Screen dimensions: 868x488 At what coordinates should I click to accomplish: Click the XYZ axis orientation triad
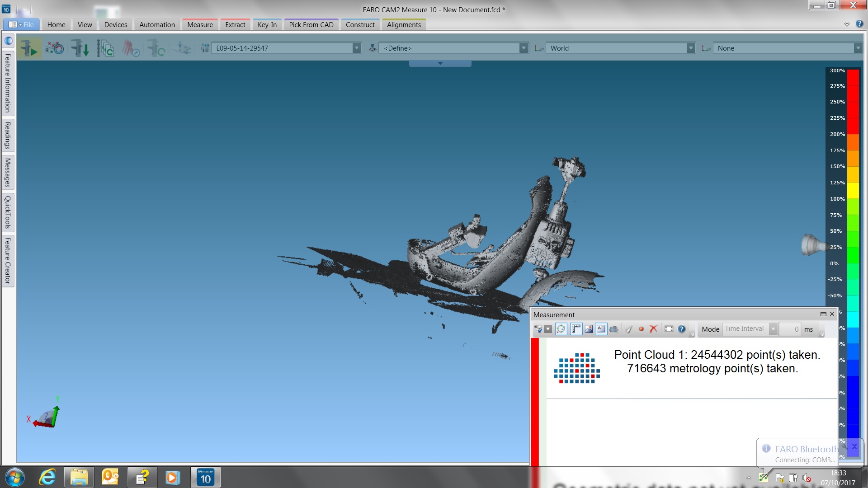pos(44,413)
